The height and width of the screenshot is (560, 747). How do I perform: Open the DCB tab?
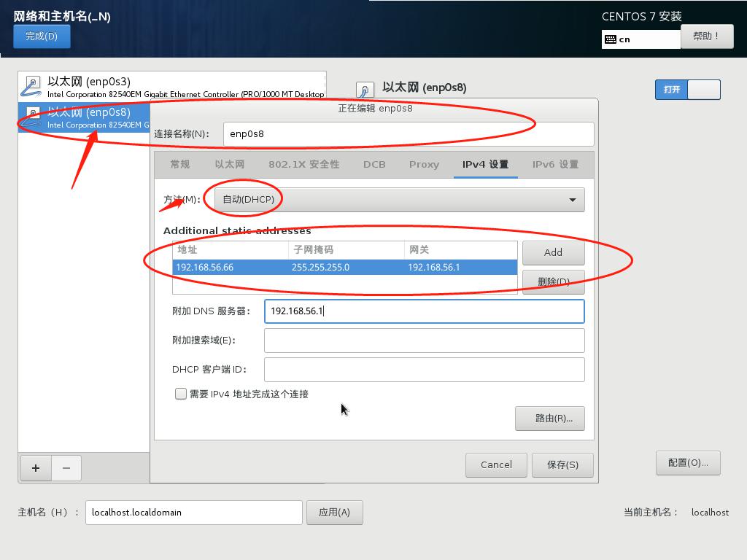(374, 164)
